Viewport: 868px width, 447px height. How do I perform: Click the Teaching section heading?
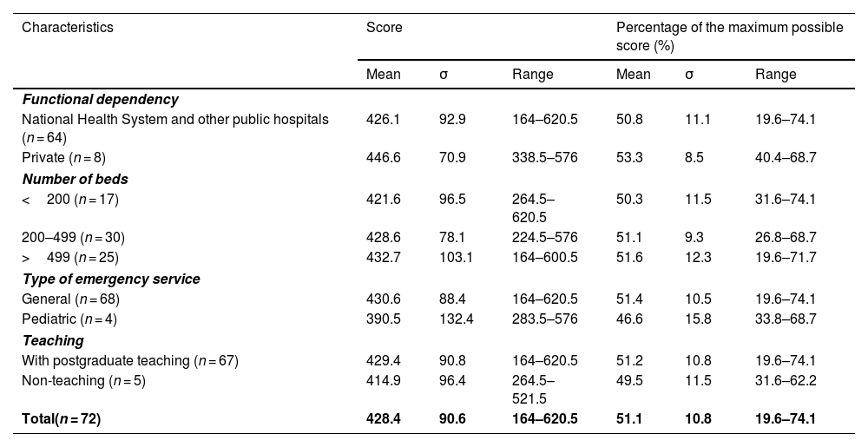tap(53, 341)
